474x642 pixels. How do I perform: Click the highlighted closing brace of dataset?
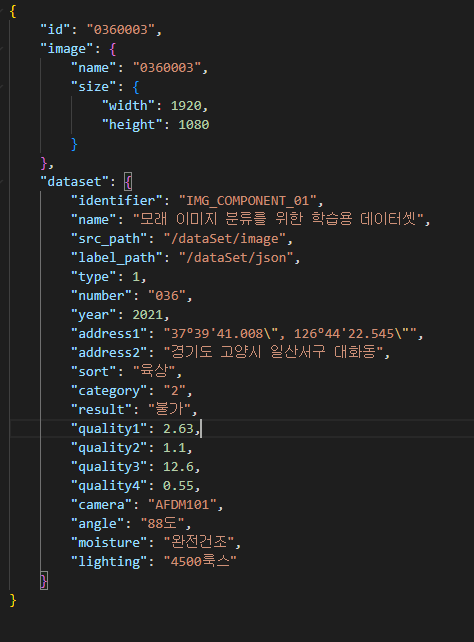coord(44,581)
